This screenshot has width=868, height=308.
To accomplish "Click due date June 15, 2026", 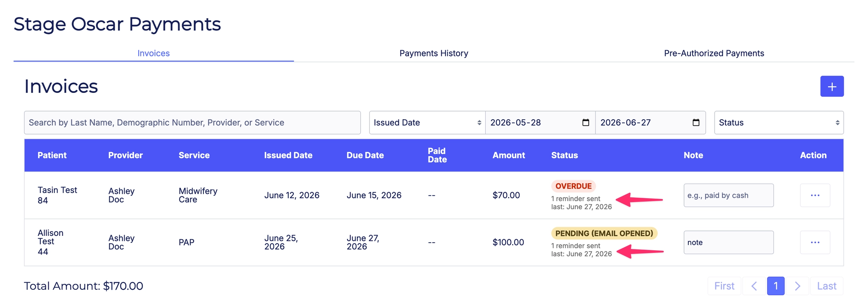I will pyautogui.click(x=374, y=196).
